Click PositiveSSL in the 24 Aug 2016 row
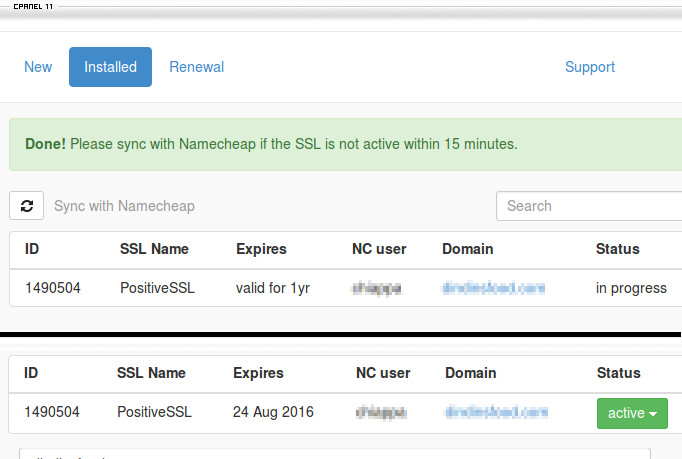 click(154, 412)
